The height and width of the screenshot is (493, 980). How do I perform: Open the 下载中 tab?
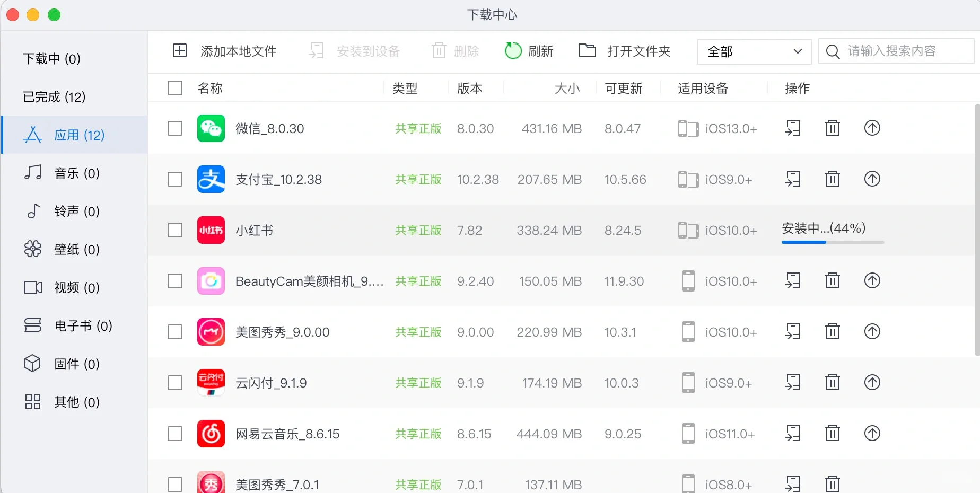coord(50,59)
